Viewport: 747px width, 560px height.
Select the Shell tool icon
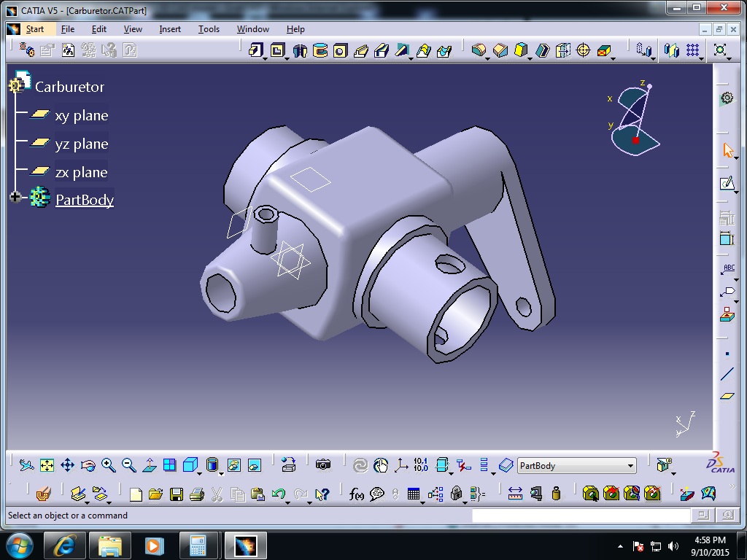(x=542, y=50)
